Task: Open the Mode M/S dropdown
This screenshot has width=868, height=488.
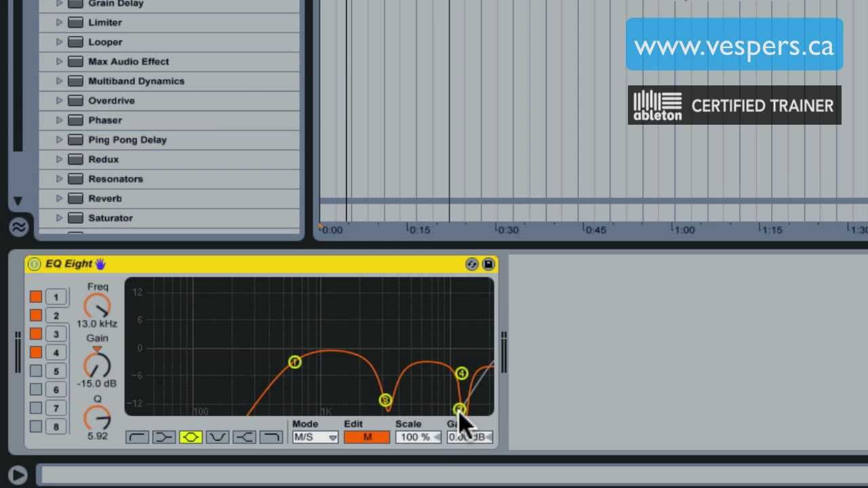Action: click(315, 437)
